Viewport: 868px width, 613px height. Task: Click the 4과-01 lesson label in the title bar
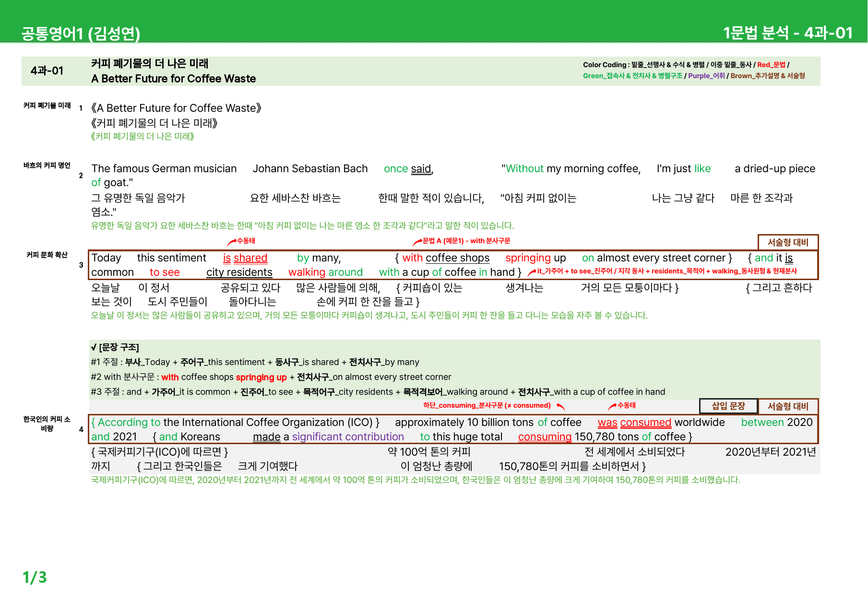click(x=47, y=71)
